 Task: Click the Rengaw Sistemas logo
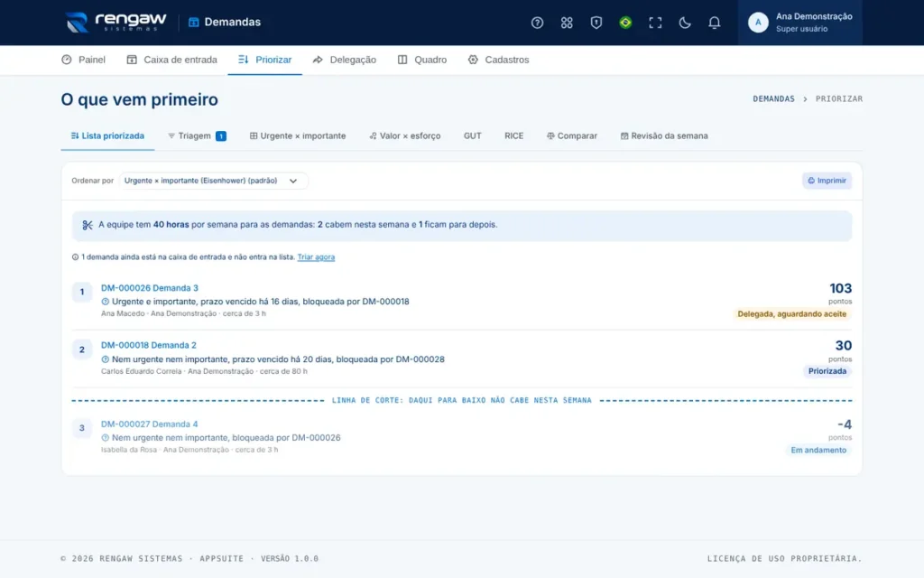coord(115,23)
